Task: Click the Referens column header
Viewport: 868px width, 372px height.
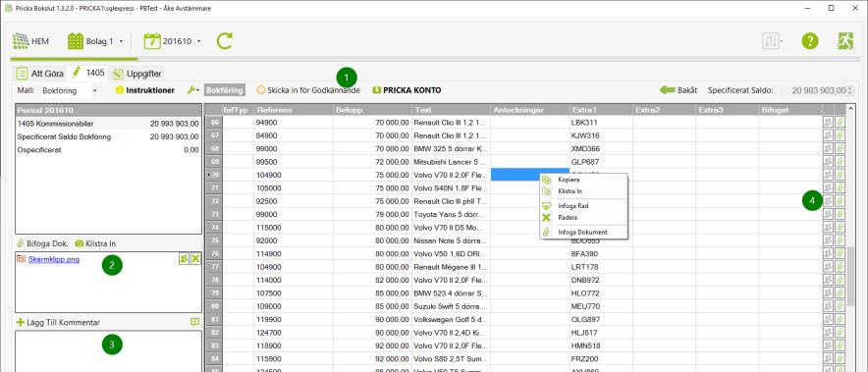Action: [x=294, y=110]
